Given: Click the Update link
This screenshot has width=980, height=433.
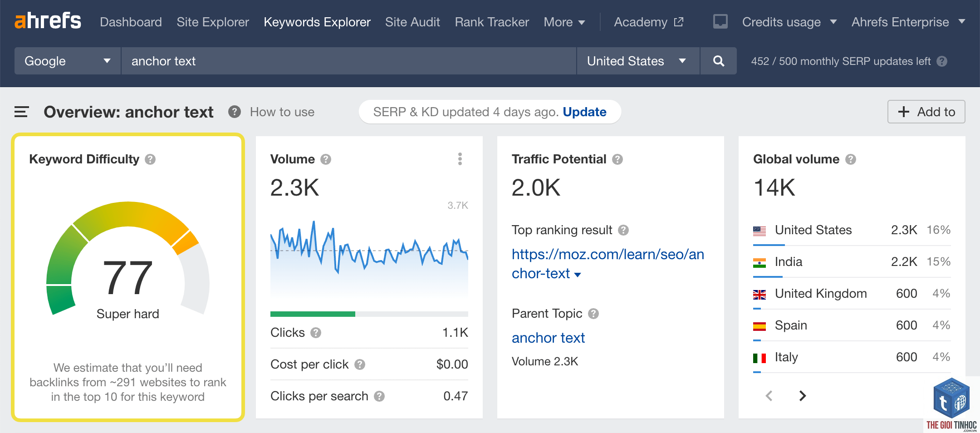Looking at the screenshot, I should pyautogui.click(x=584, y=112).
